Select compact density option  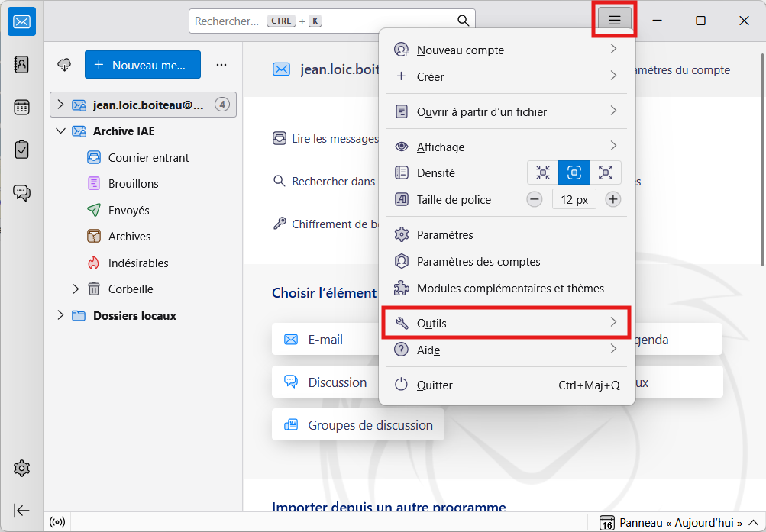point(543,172)
